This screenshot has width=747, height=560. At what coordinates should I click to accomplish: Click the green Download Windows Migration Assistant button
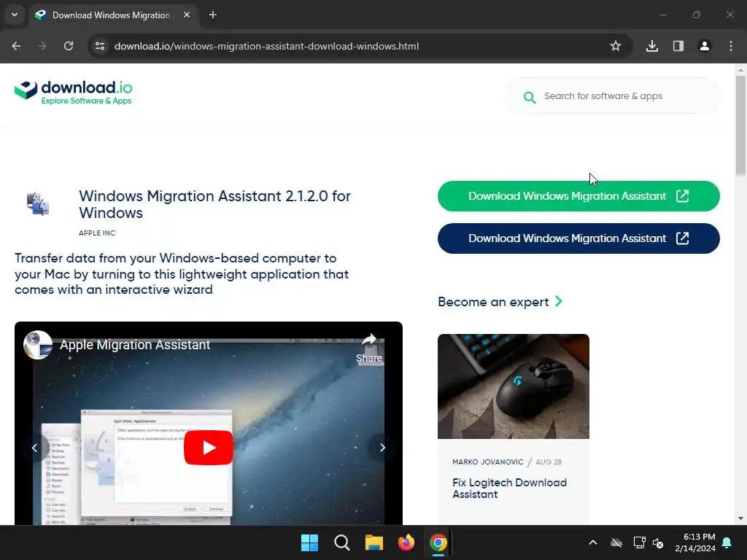[578, 196]
